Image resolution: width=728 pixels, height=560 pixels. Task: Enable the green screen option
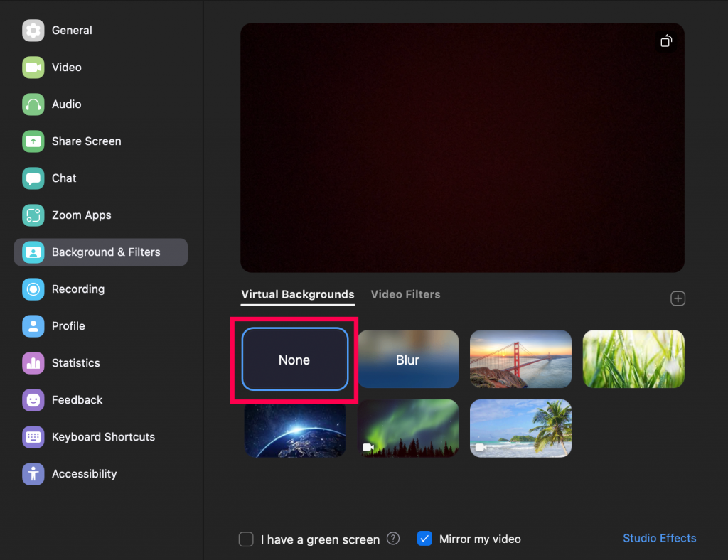tap(246, 539)
